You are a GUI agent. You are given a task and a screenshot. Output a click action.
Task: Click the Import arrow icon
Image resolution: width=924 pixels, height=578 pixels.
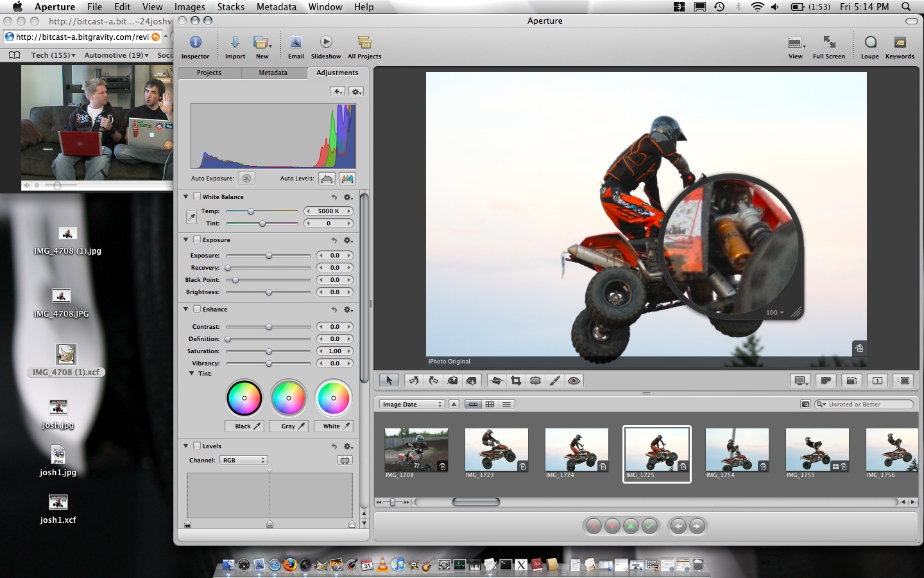235,43
